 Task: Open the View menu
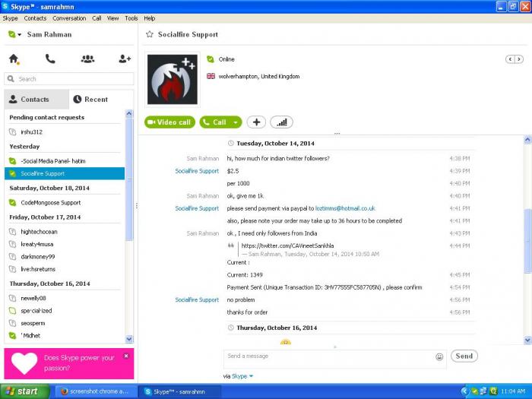click(x=113, y=18)
